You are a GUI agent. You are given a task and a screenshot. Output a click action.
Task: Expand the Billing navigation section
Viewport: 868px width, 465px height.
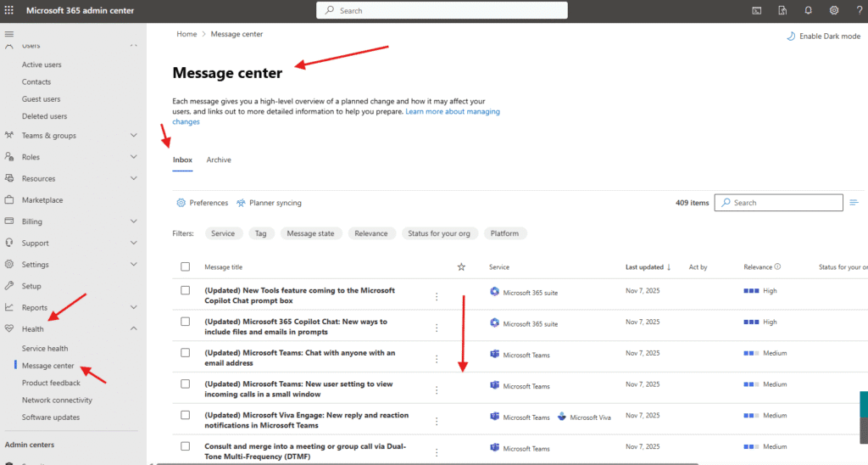(133, 221)
